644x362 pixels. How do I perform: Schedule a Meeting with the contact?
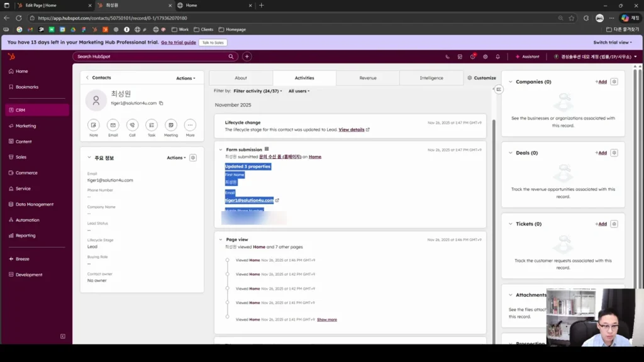(x=171, y=125)
